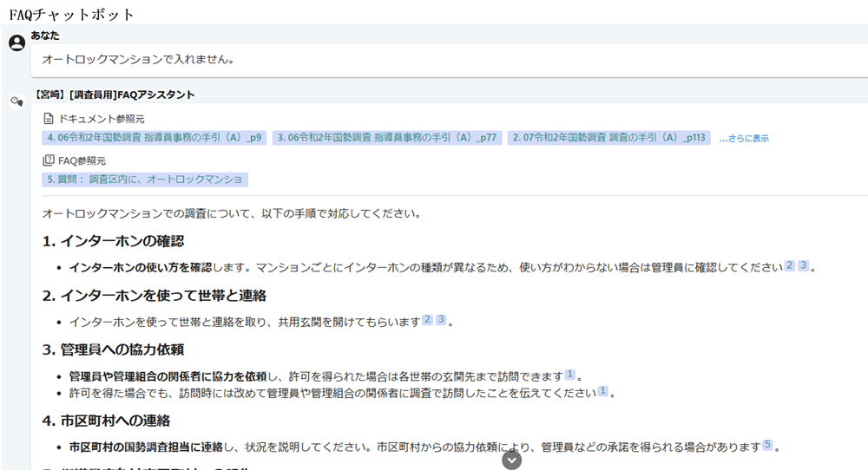Click the 【宮崎】[調査員用]FAQアシスタント name label
The image size is (868, 470).
click(114, 95)
